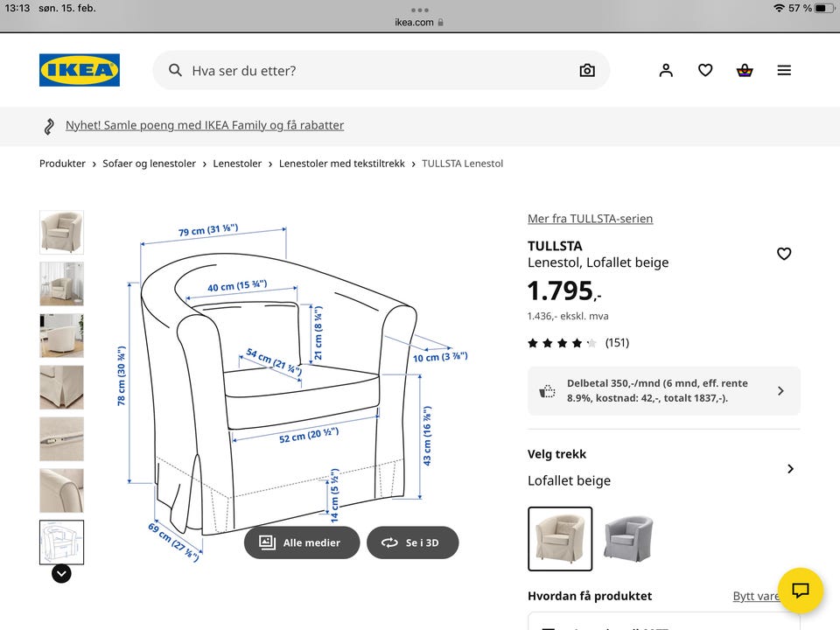The width and height of the screenshot is (840, 630).
Task: Select the grey cover swatch
Action: (x=628, y=539)
